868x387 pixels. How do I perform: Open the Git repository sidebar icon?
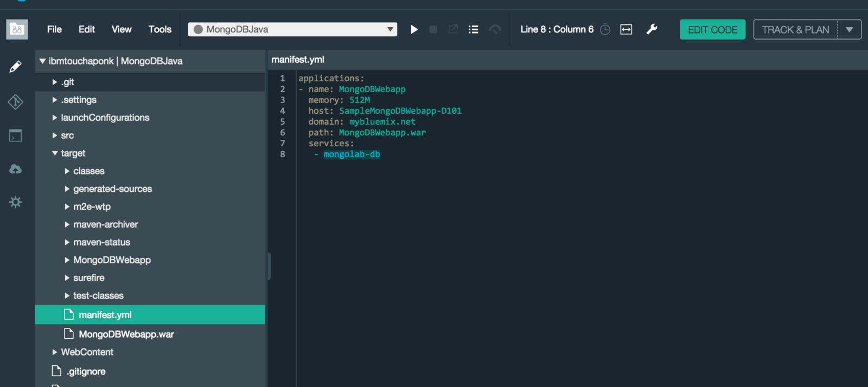point(15,101)
